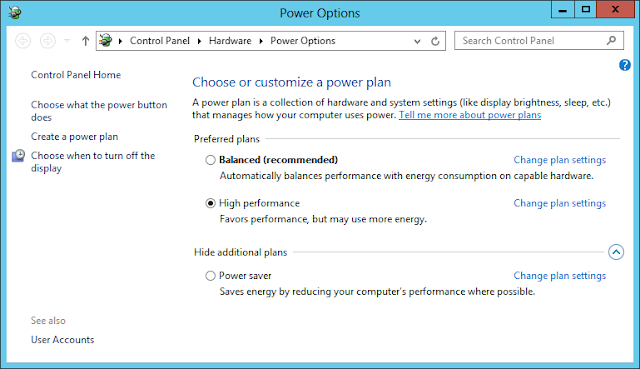Select the Power saver plan radio button
Screen dimensions: 640x369
click(210, 276)
